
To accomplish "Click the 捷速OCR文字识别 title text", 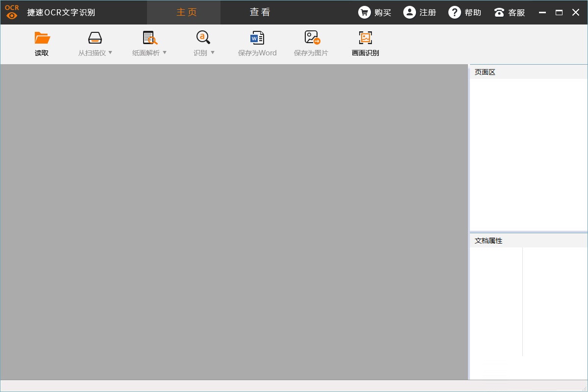I will point(61,13).
